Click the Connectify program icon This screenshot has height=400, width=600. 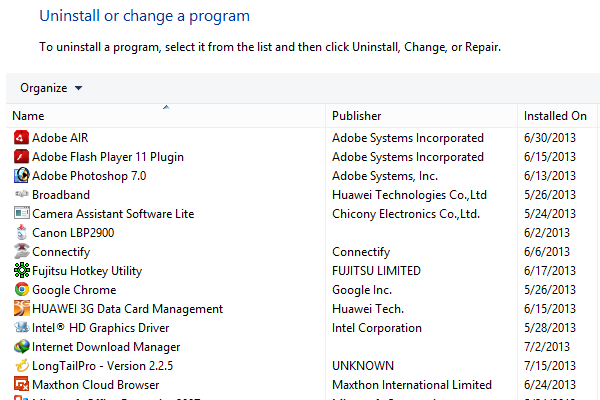(21, 251)
